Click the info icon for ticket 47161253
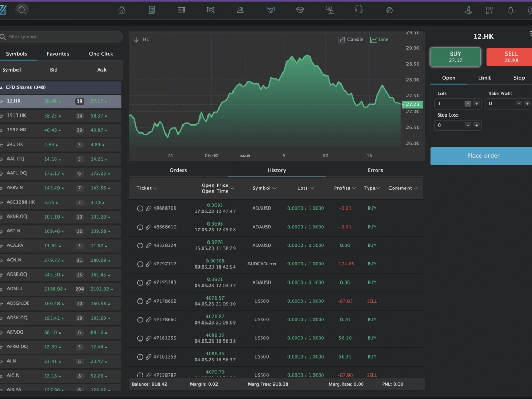The height and width of the screenshot is (399, 532). (140, 357)
